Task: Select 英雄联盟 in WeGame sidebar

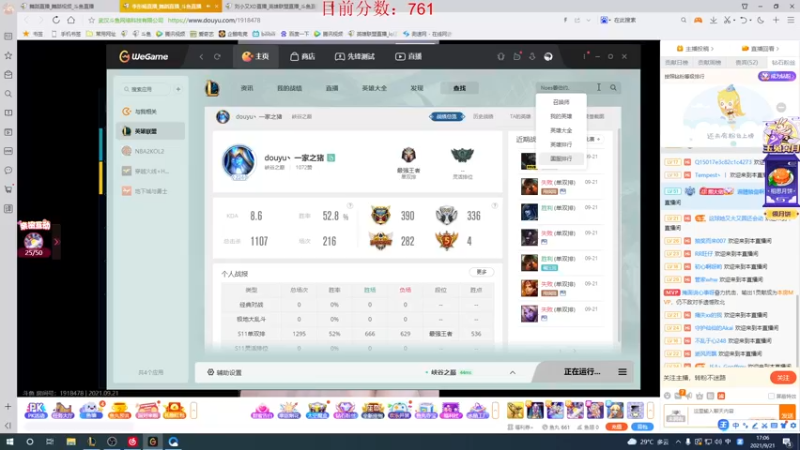Action: [150, 131]
